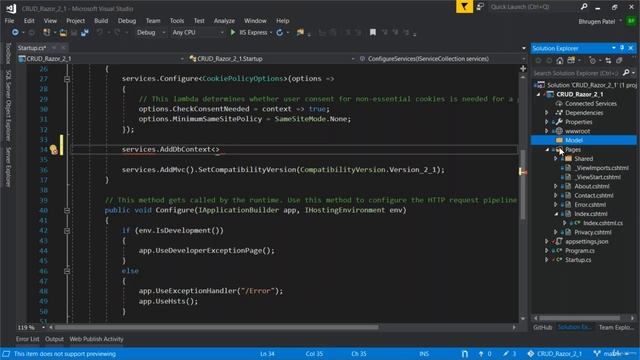Screen dimensions: 640x360
Task: Click the pending changes filter icon in Solution Explorer
Action: [x=592, y=60]
